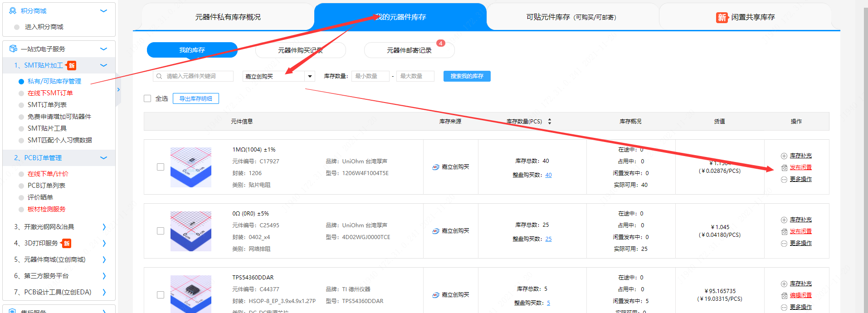This screenshot has height=313, width=868.
Task: Click the 编辑闲置 icon for TPS54360DDAR
Action: click(784, 296)
